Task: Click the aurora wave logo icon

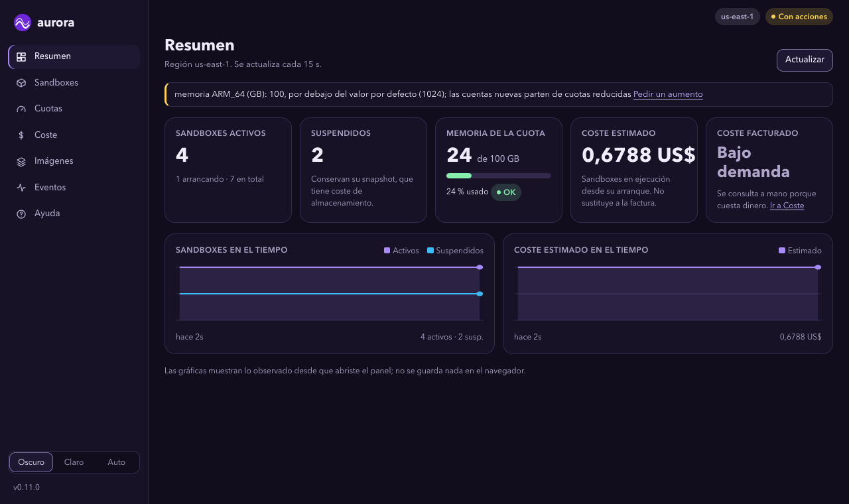Action: (23, 23)
